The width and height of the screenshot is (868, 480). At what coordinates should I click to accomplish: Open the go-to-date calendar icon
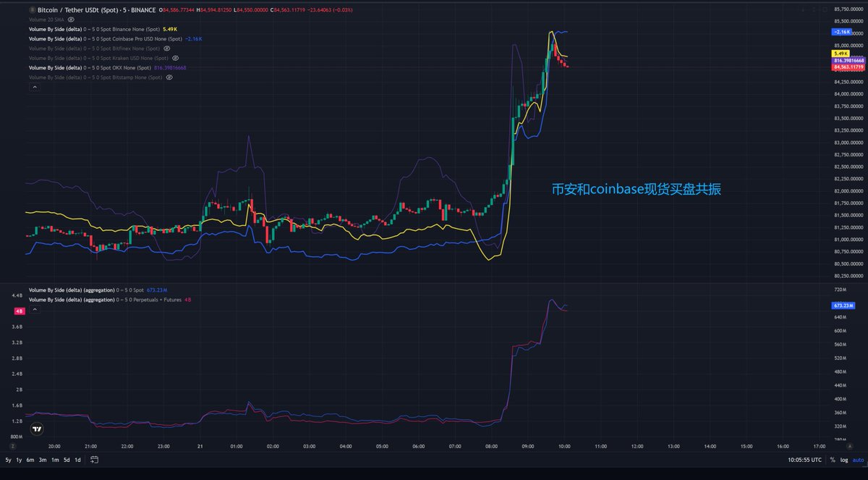point(94,460)
